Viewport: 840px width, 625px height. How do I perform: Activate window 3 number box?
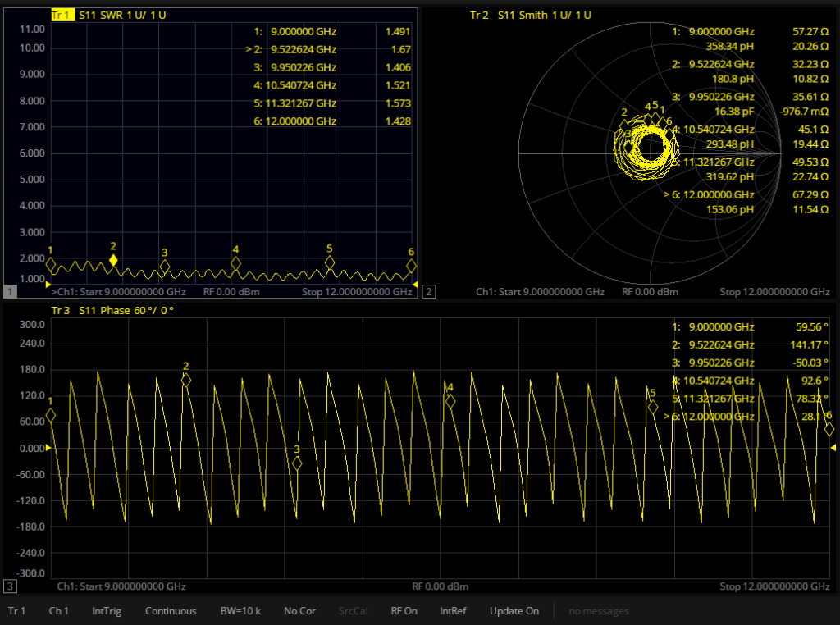[x=10, y=586]
